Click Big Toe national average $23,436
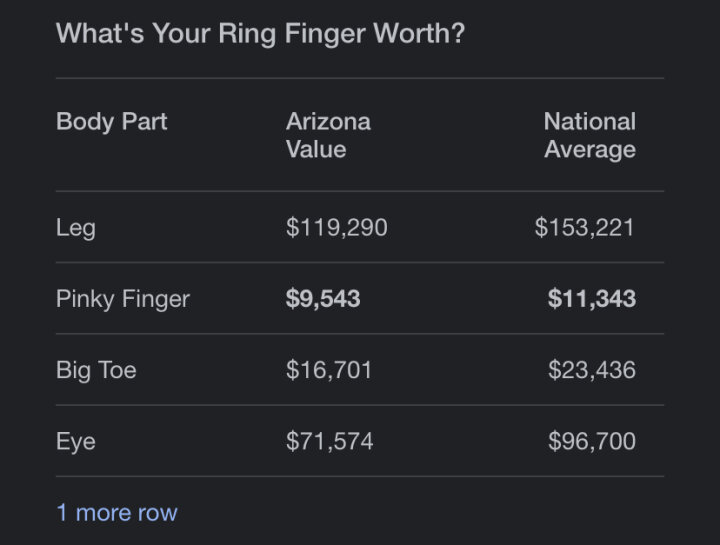Image resolution: width=720 pixels, height=545 pixels. pos(592,370)
